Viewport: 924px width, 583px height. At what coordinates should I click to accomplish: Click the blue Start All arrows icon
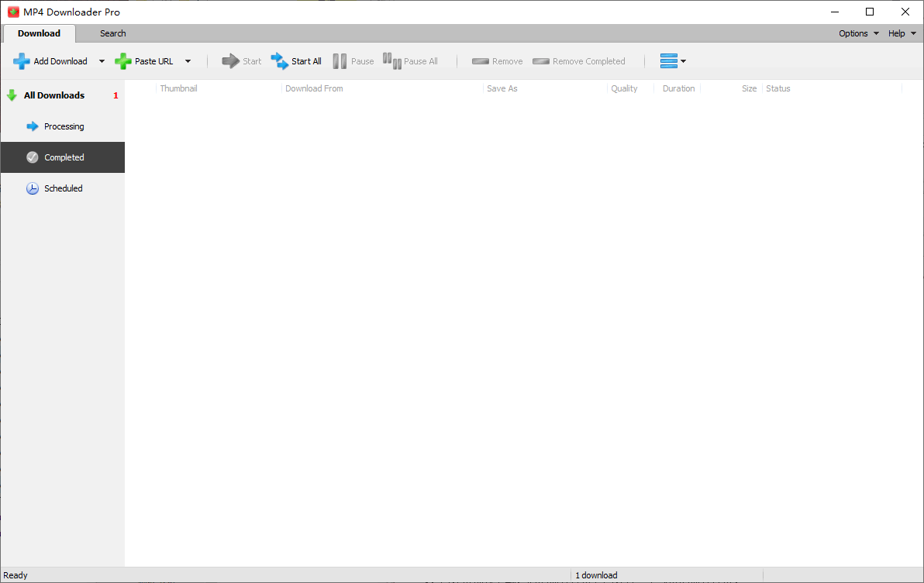click(x=279, y=60)
